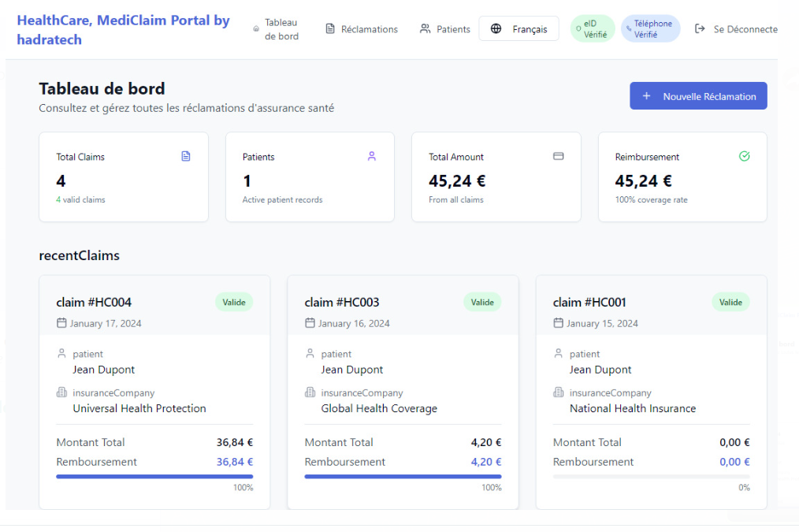Click the credit card icon in Total Amount card

click(558, 156)
